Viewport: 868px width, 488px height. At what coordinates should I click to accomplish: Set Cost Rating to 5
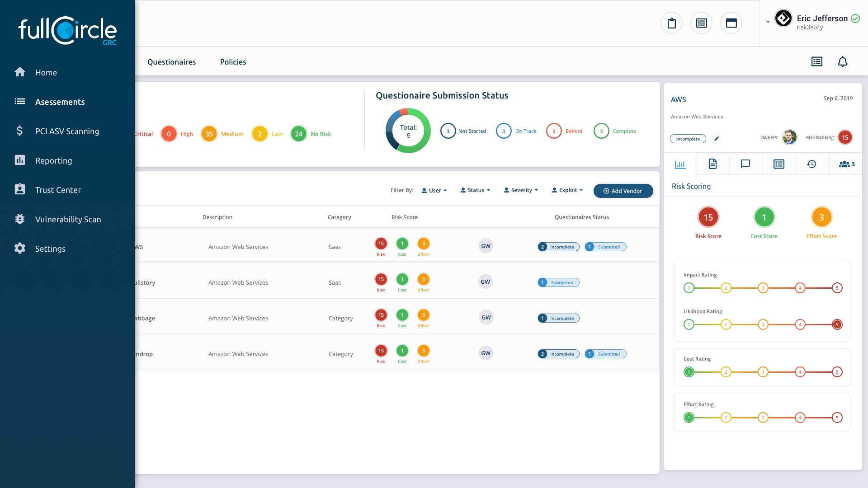pos(837,372)
